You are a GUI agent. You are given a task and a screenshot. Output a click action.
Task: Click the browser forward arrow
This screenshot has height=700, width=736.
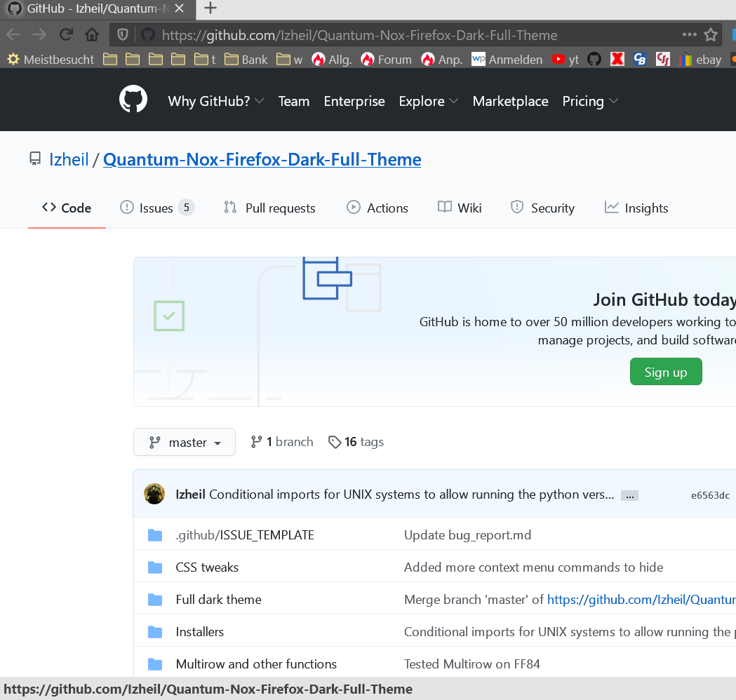point(39,34)
